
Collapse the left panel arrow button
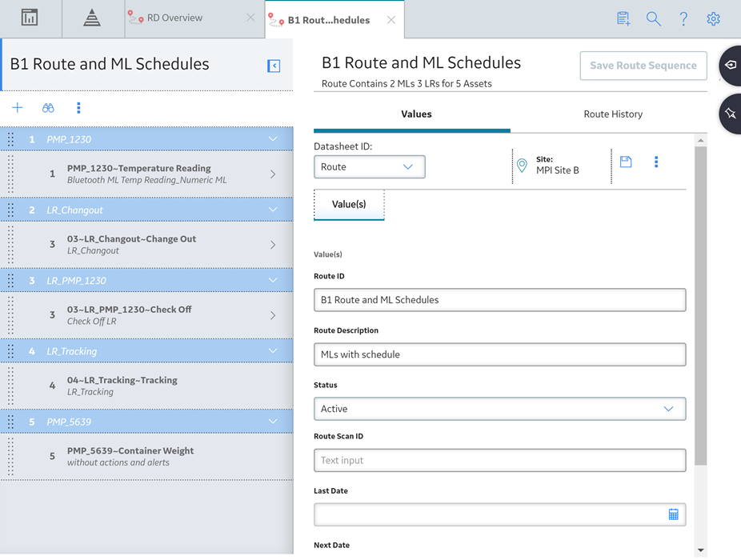tap(274, 66)
